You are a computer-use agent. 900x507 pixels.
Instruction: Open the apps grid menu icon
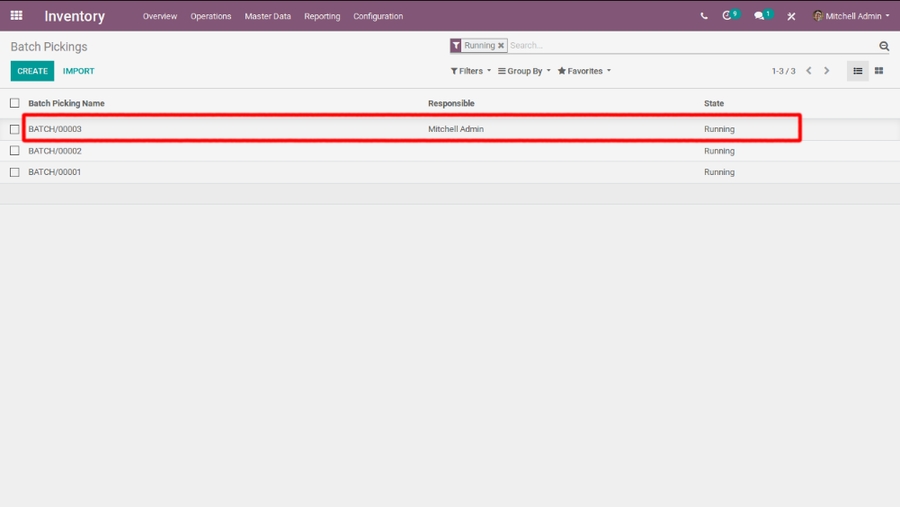tap(16, 16)
